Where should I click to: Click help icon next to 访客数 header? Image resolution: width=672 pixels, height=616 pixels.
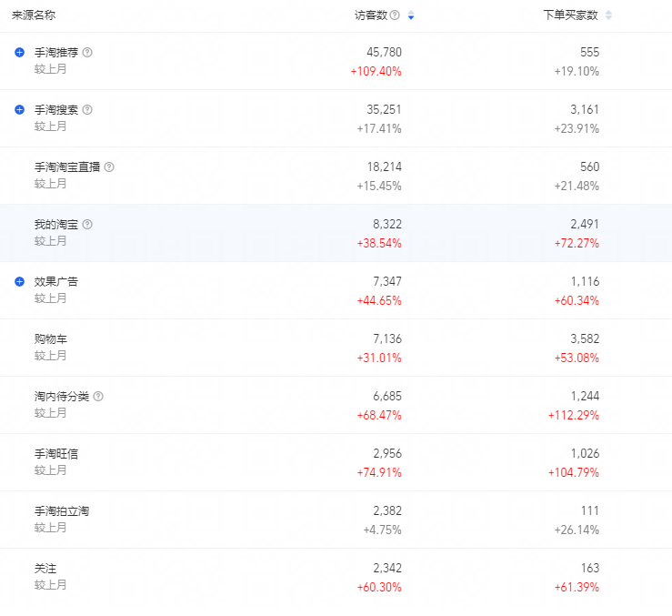click(x=395, y=15)
